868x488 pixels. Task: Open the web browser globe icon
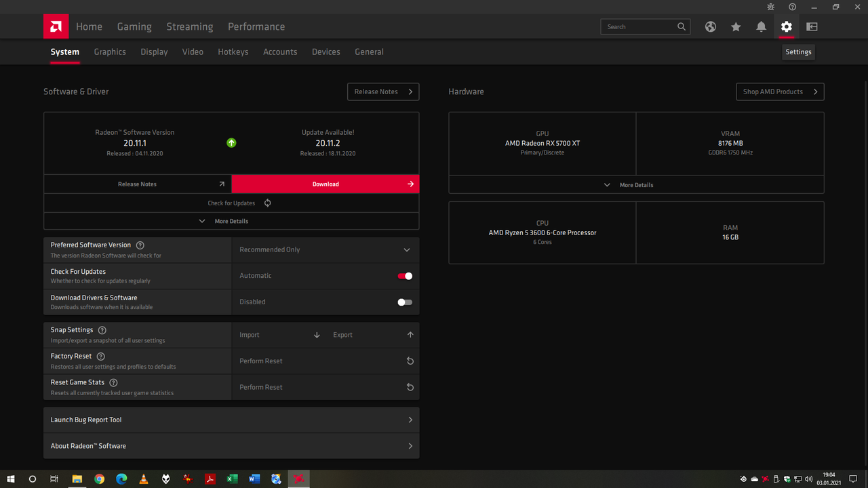[710, 26]
